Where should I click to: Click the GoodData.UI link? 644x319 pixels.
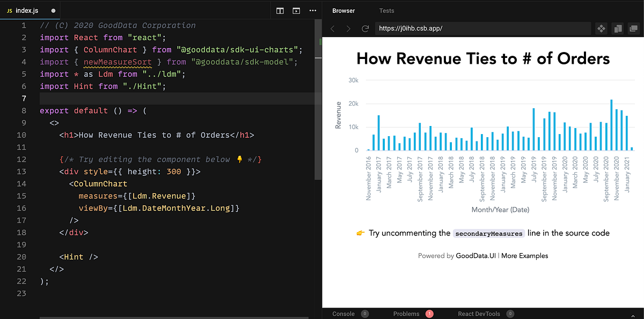[x=475, y=256]
